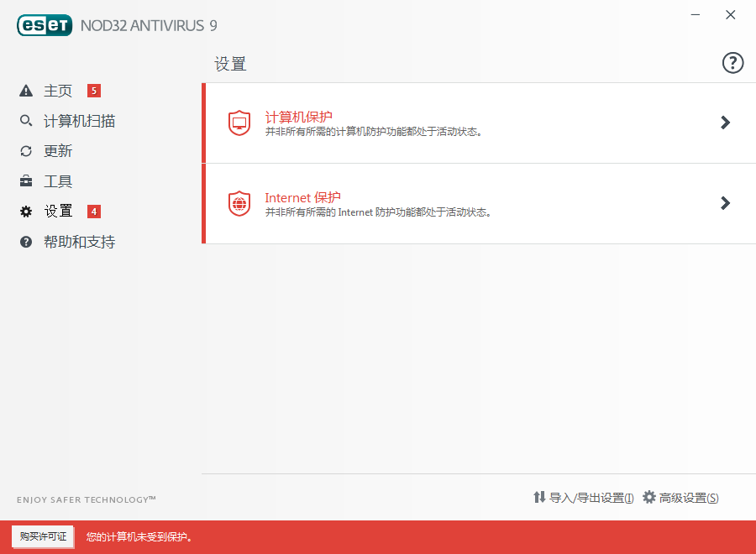Expand Internet 保护 using its right chevron
The width and height of the screenshot is (756, 554).
point(726,203)
